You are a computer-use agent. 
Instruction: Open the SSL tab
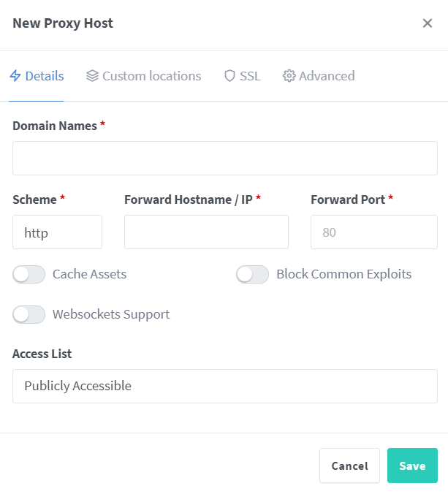pos(243,76)
